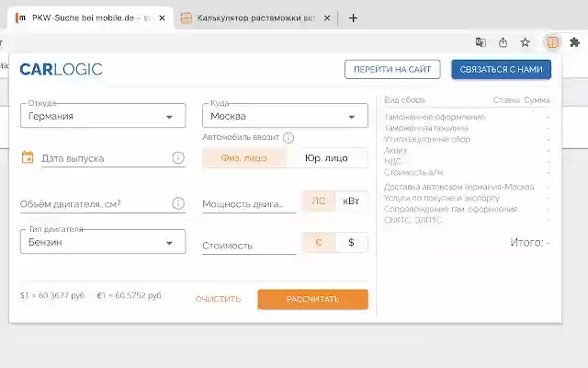Switch to PKW-Suche bei mobile.de tab
This screenshot has height=368, width=588.
tap(90, 18)
